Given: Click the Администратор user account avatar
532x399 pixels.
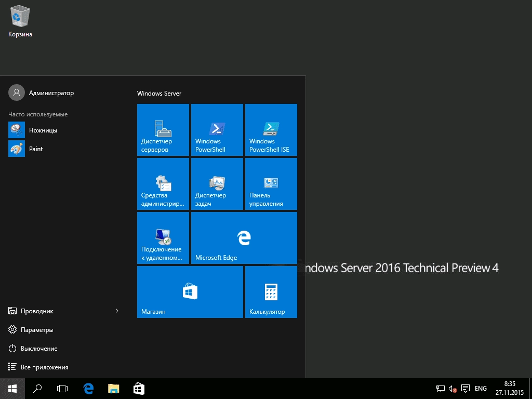Looking at the screenshot, I should (x=17, y=92).
